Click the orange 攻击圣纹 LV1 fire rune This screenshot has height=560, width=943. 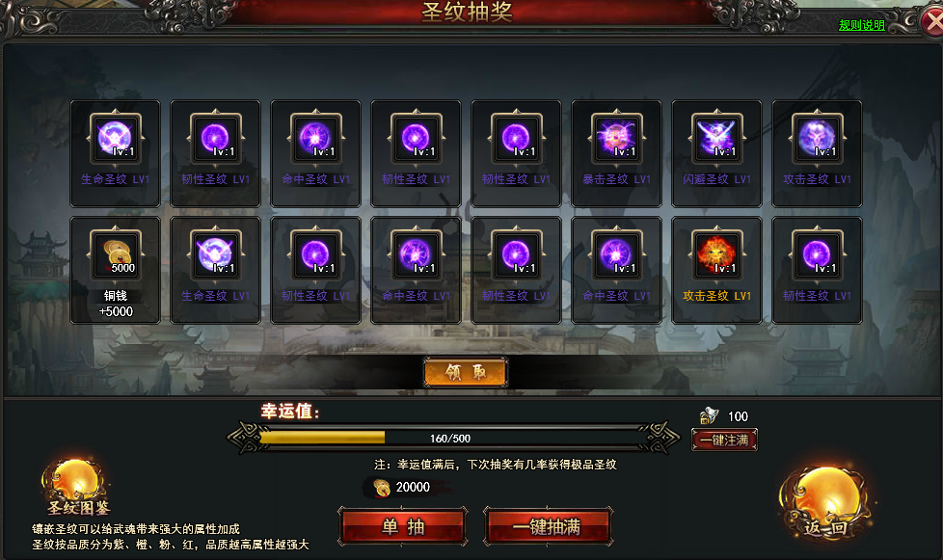click(716, 254)
